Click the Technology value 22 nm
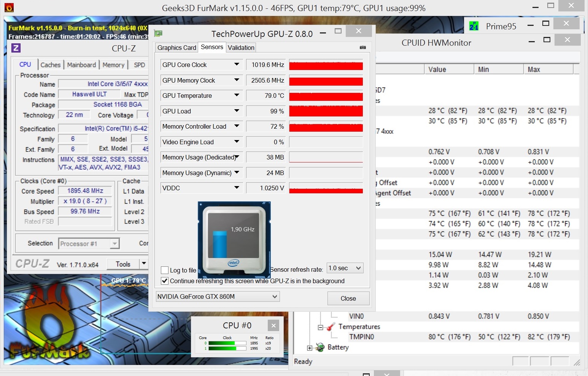Screen dimensions: 588x376 tap(74, 115)
